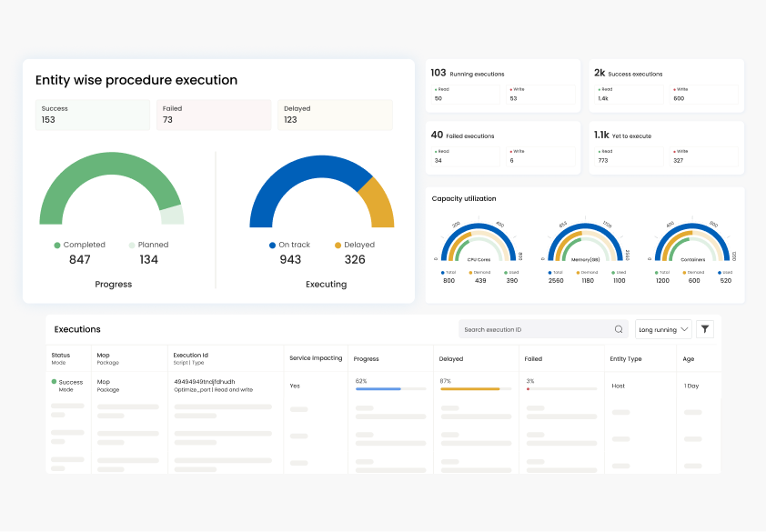Image resolution: width=766 pixels, height=532 pixels.
Task: Click the red dot on the Failed 3% bar
Action: tap(528, 389)
